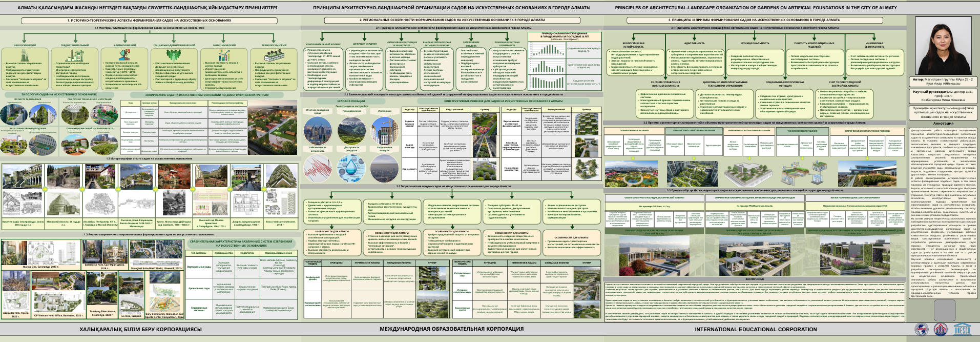
Task: Click the urban planning buildings icon
Action: (x=75, y=54)
